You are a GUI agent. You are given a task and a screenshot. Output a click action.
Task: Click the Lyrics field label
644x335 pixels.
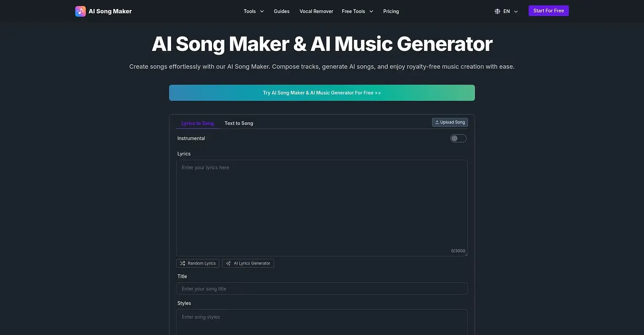coord(184,154)
